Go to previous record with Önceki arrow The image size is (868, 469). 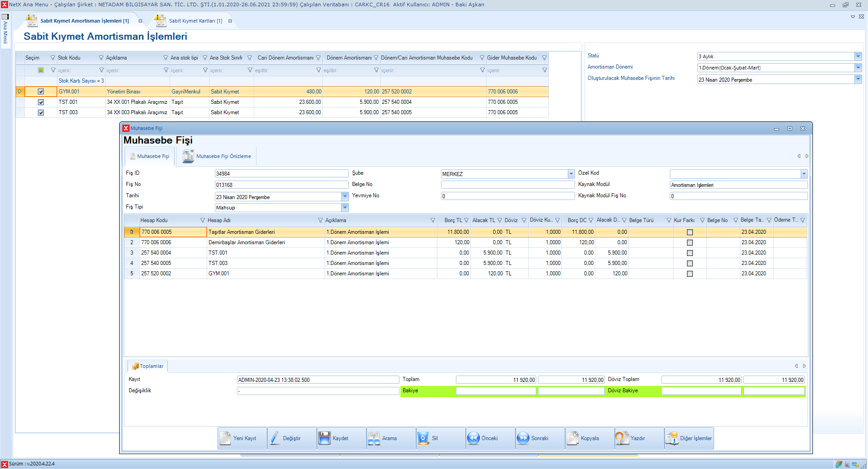[473, 438]
